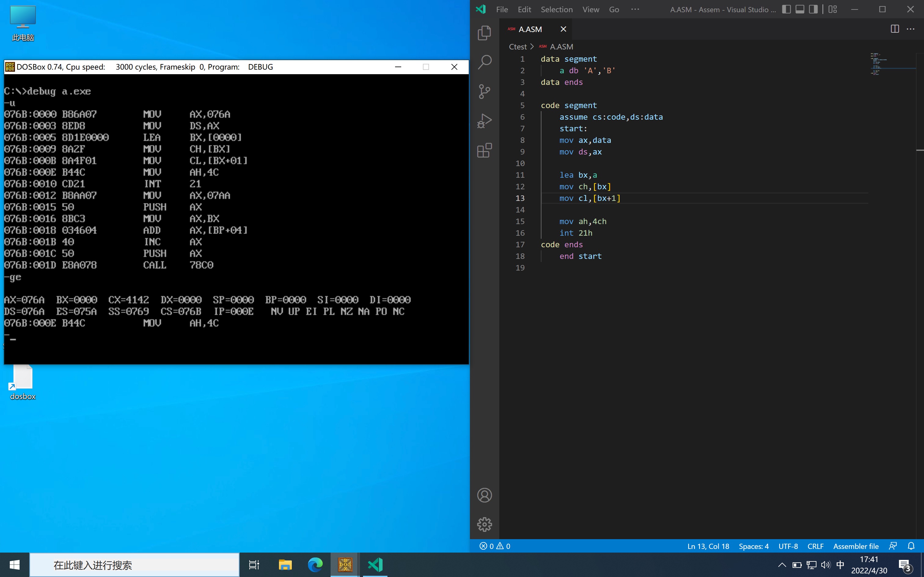The image size is (924, 577).
Task: Open the Explorer view in the activity bar
Action: pos(484,33)
